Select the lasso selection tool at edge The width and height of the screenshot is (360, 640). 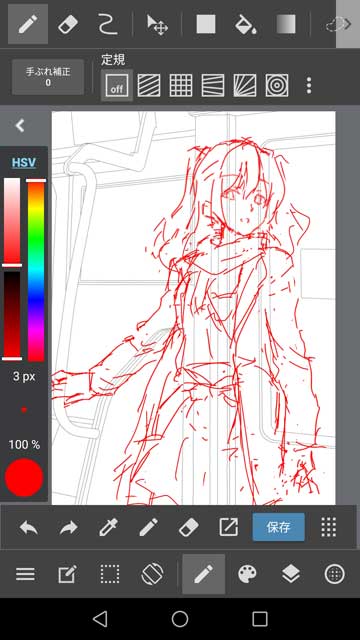pyautogui.click(x=338, y=24)
